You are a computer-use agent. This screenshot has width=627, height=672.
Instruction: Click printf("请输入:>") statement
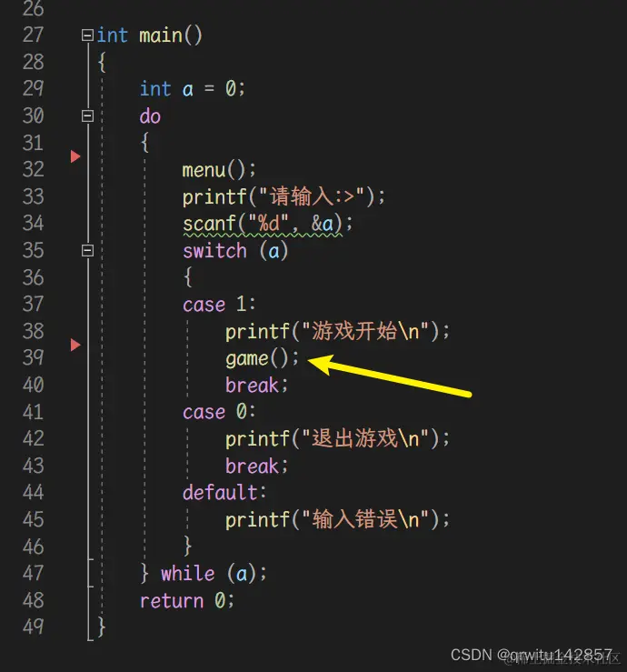[284, 196]
